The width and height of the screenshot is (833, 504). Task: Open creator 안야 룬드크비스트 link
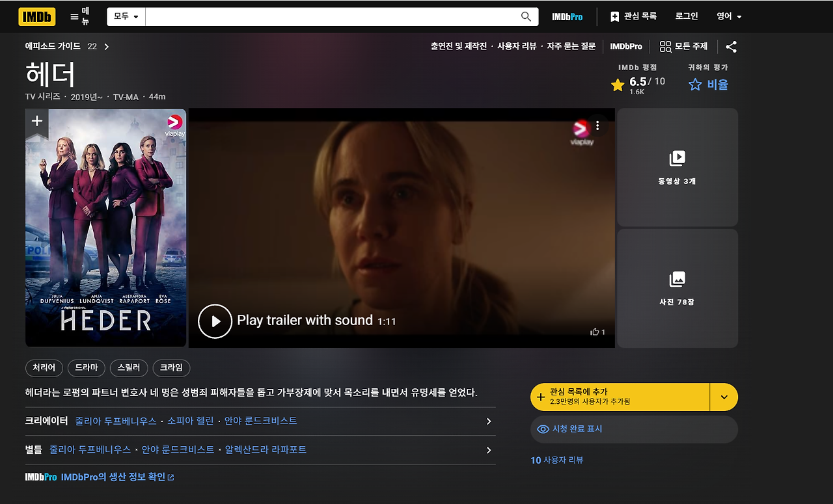[261, 421]
